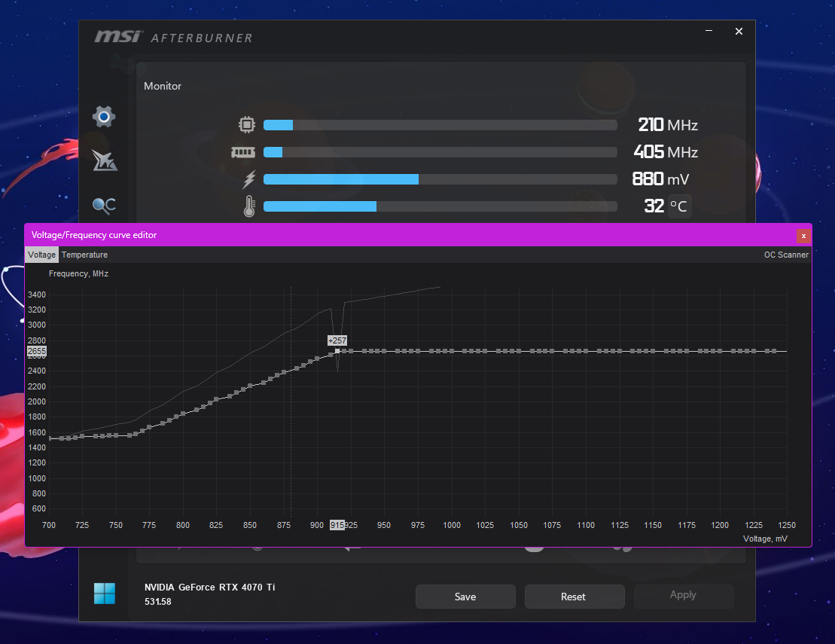Click the GPU core clock chip icon

click(246, 124)
